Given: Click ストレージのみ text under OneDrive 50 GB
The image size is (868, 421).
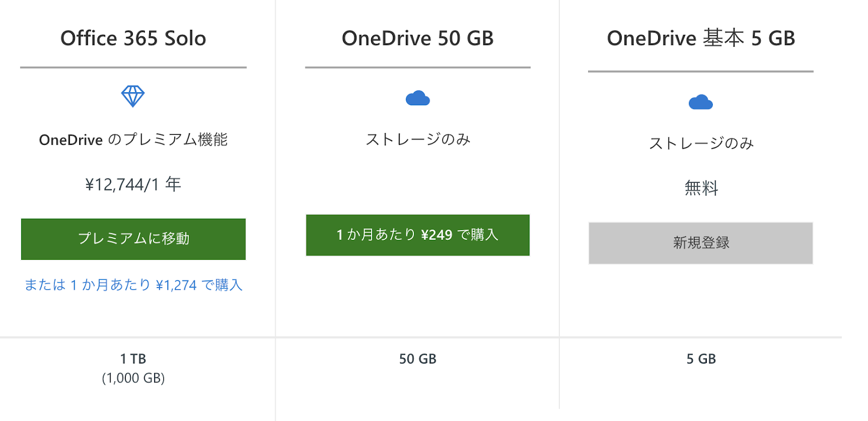Looking at the screenshot, I should coord(418,139).
